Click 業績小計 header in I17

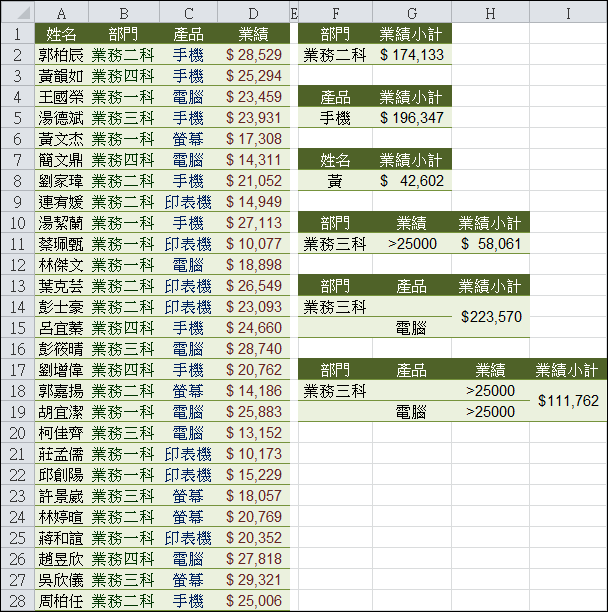point(568,370)
